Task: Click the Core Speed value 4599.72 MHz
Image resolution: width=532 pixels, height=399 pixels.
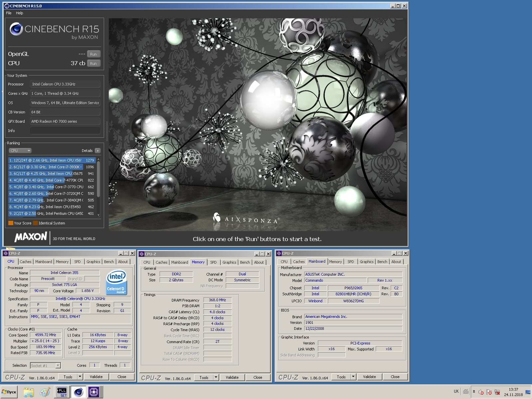Action: (x=46, y=335)
